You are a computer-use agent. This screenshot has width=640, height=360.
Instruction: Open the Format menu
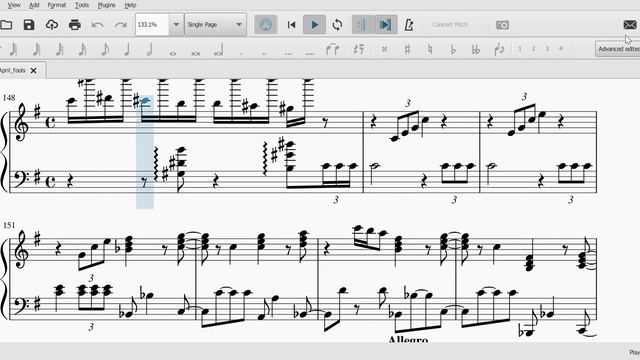(x=57, y=5)
